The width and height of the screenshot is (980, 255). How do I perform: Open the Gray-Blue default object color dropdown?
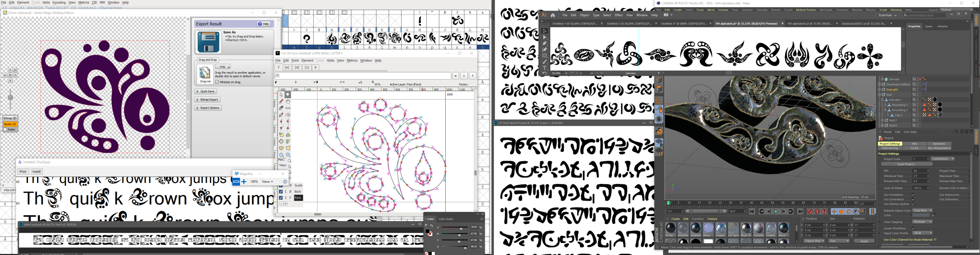tap(922, 211)
